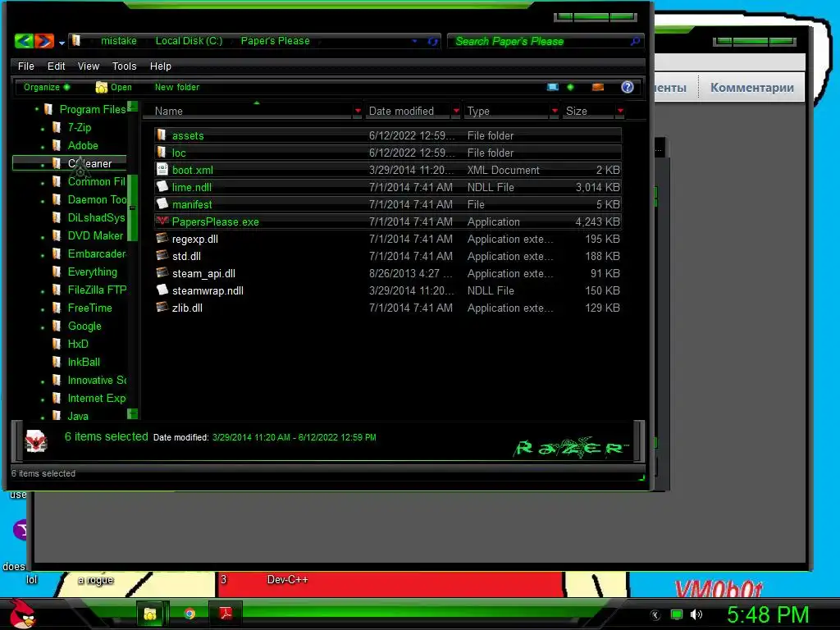Select the steamwrap.ndll file icon
The image size is (840, 630).
162,290
